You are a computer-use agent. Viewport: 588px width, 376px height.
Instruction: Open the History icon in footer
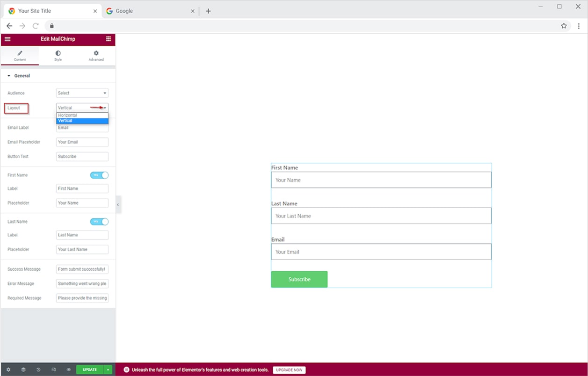[38, 370]
